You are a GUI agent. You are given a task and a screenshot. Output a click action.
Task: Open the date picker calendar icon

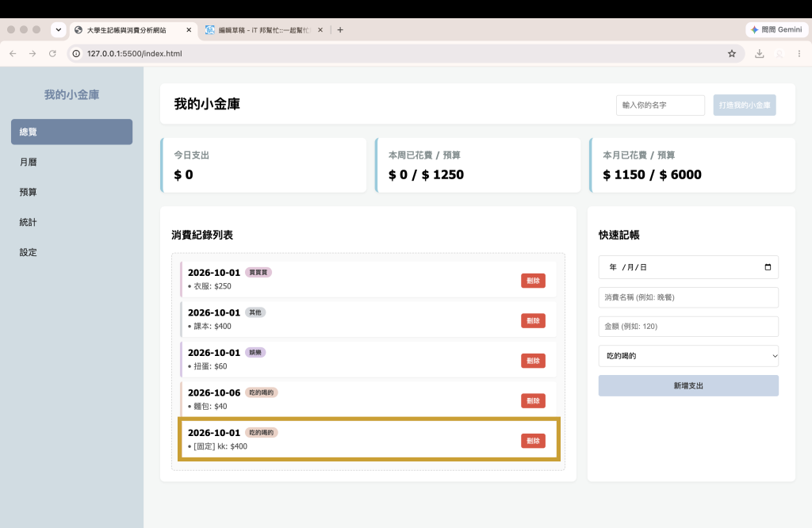(768, 267)
